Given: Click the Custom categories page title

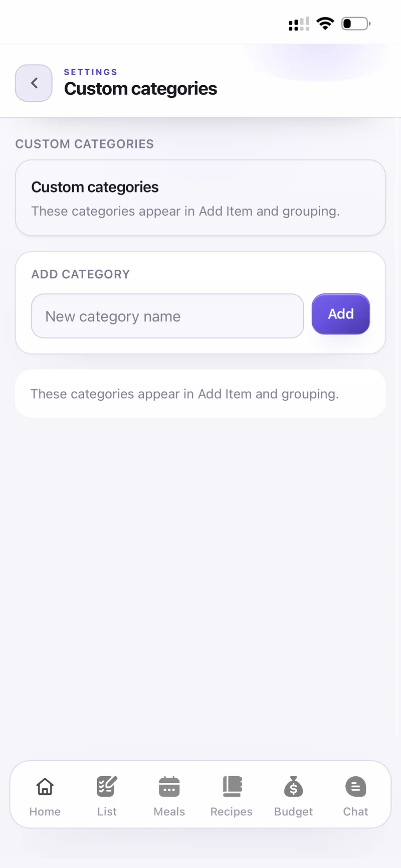Looking at the screenshot, I should click(x=141, y=89).
